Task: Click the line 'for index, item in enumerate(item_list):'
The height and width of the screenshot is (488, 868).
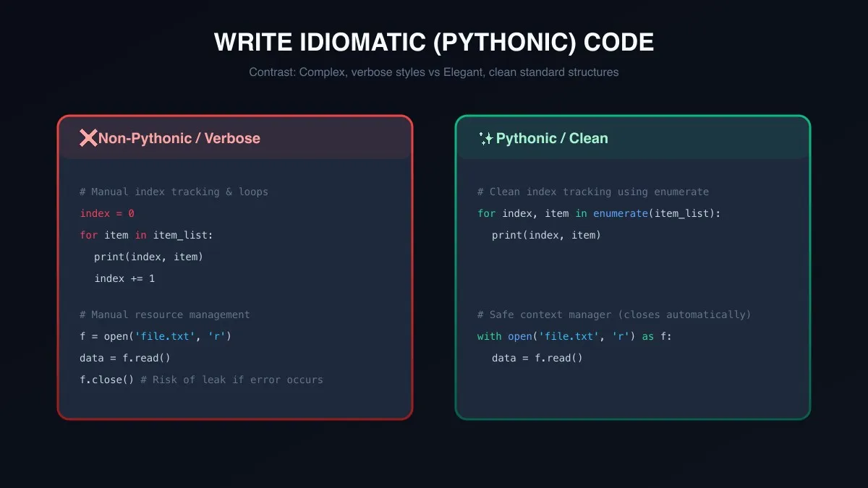Action: [x=599, y=213]
